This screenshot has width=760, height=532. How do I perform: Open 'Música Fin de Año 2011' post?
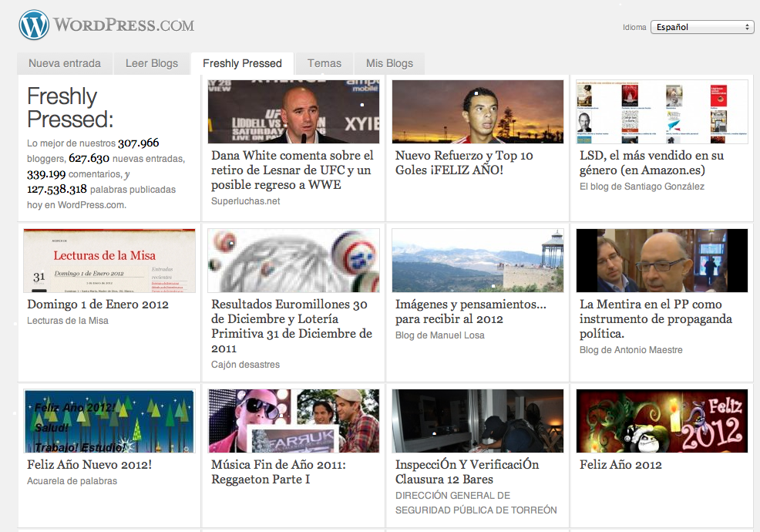[278, 472]
